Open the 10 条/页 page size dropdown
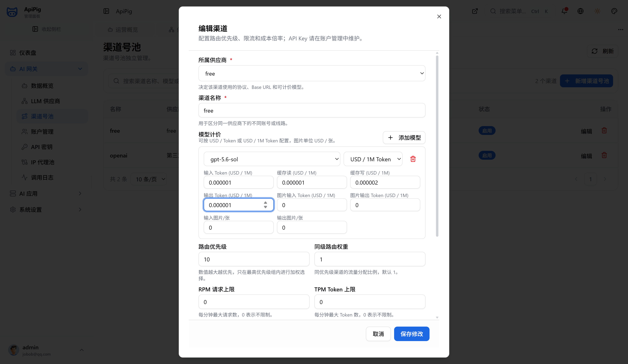Image resolution: width=628 pixels, height=364 pixels. pyautogui.click(x=149, y=179)
